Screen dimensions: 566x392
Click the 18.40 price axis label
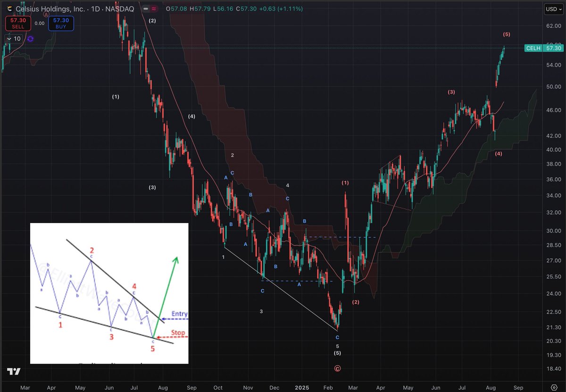pyautogui.click(x=553, y=368)
